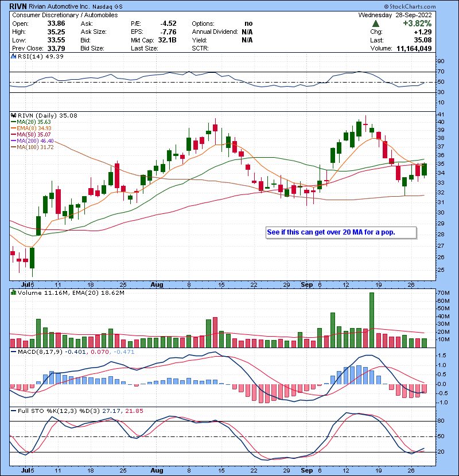The width and height of the screenshot is (459, 476).
Task: Click the Nasdaq GS exchange label
Action: click(107, 7)
